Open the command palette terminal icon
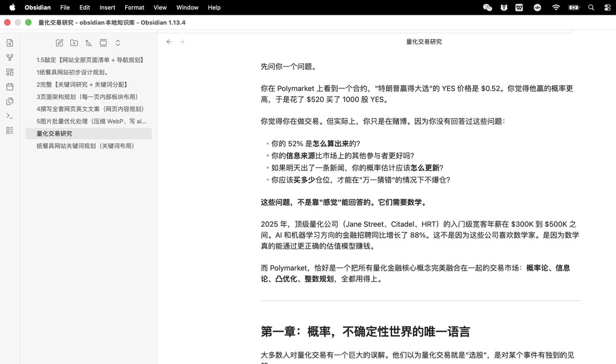This screenshot has width=616, height=364. tap(10, 116)
